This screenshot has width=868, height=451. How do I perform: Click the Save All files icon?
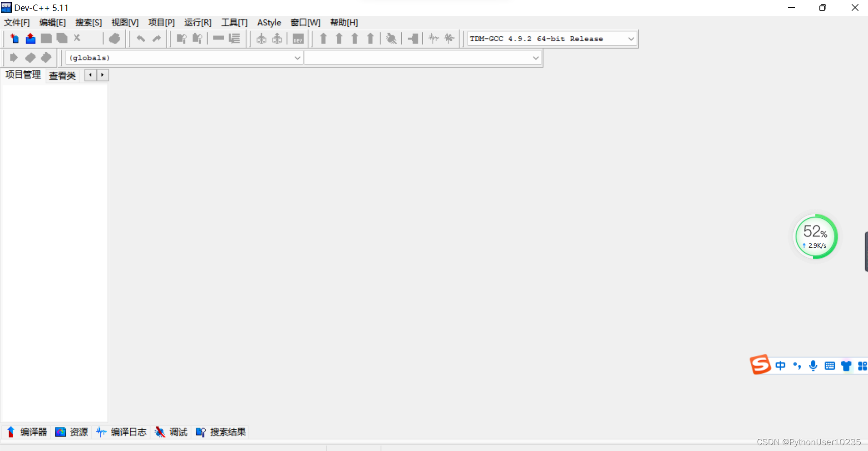62,39
